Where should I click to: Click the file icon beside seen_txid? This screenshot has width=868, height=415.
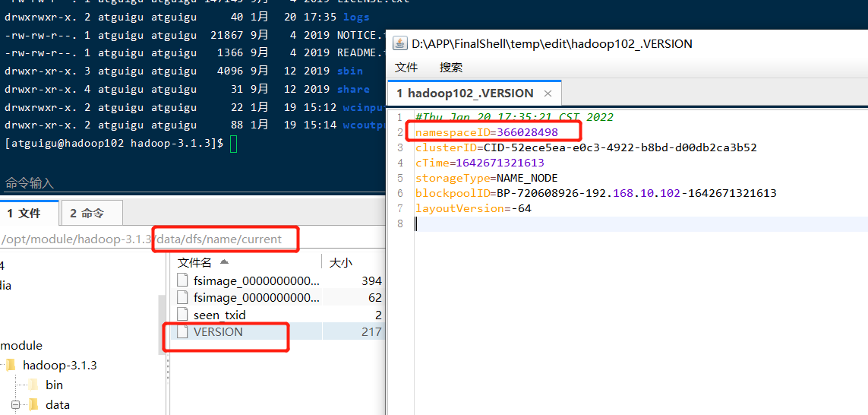pos(182,315)
